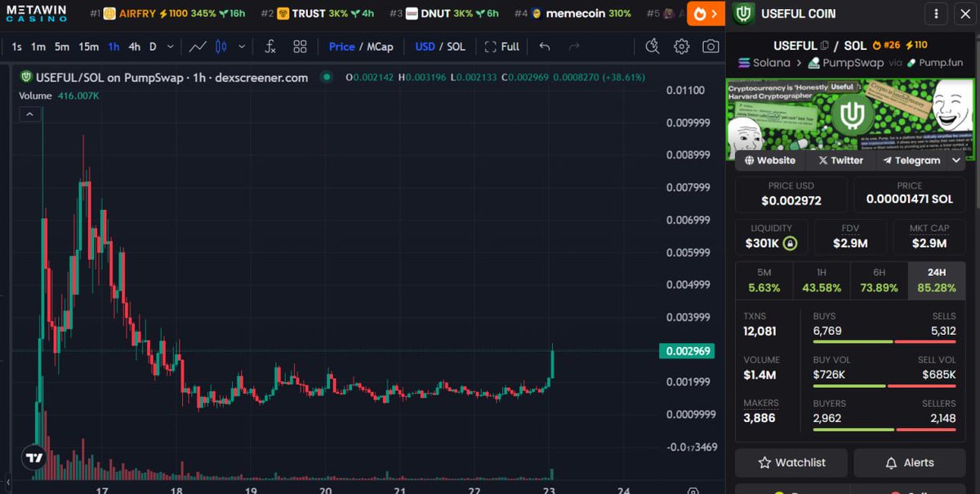Screen dimensions: 980x494
Task: Show 1H price change stats tab
Action: [822, 281]
